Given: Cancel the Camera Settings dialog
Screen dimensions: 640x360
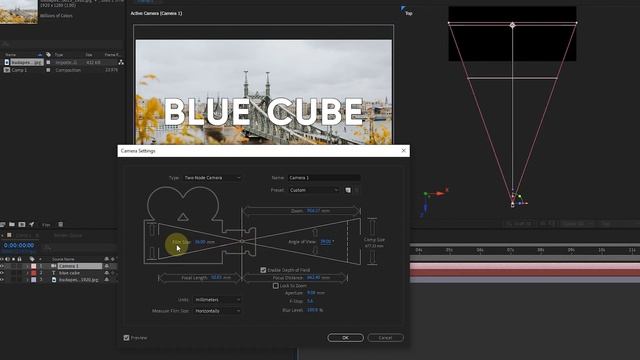Looking at the screenshot, I should pos(385,338).
